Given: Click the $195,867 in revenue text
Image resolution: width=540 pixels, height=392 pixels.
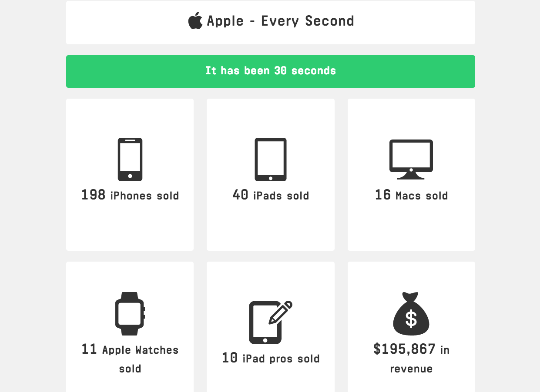Looking at the screenshot, I should click(x=411, y=359).
